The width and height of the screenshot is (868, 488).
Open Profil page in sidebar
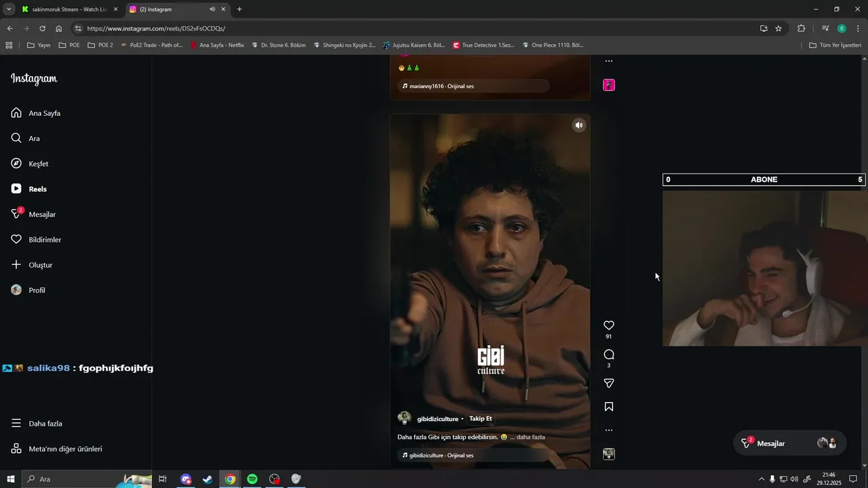tap(28, 290)
